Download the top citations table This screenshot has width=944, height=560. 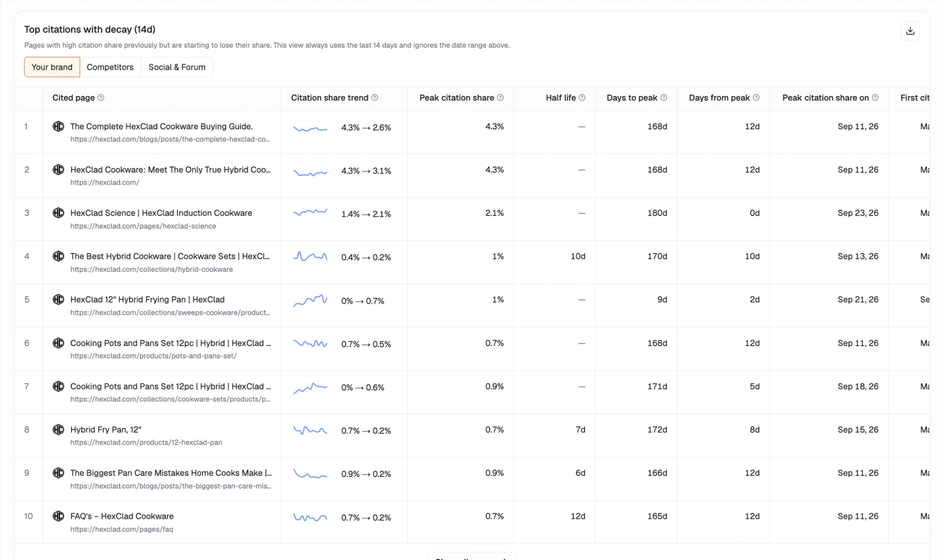[910, 31]
